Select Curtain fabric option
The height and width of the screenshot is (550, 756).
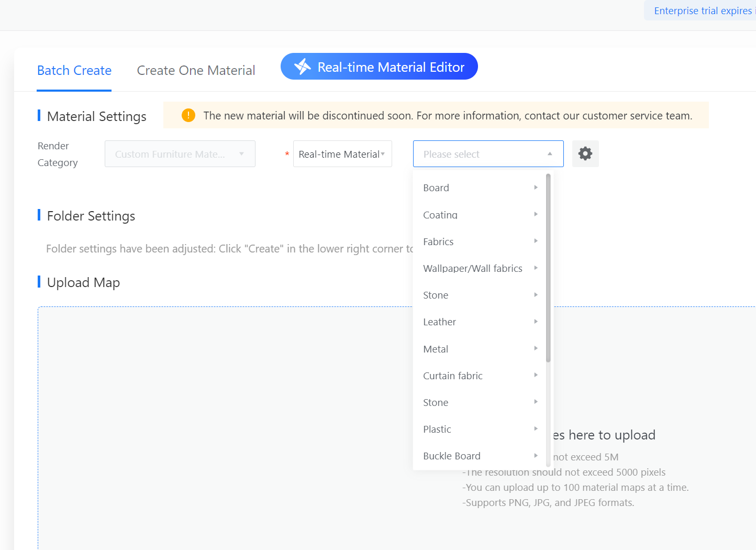pyautogui.click(x=452, y=376)
